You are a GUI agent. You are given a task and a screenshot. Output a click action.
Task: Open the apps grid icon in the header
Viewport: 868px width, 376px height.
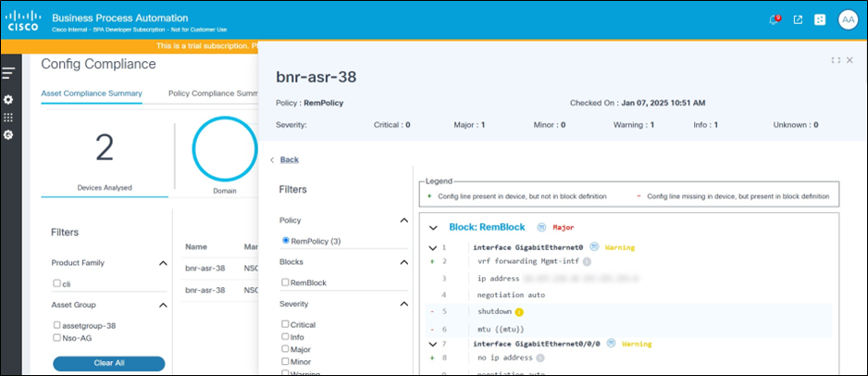(820, 20)
